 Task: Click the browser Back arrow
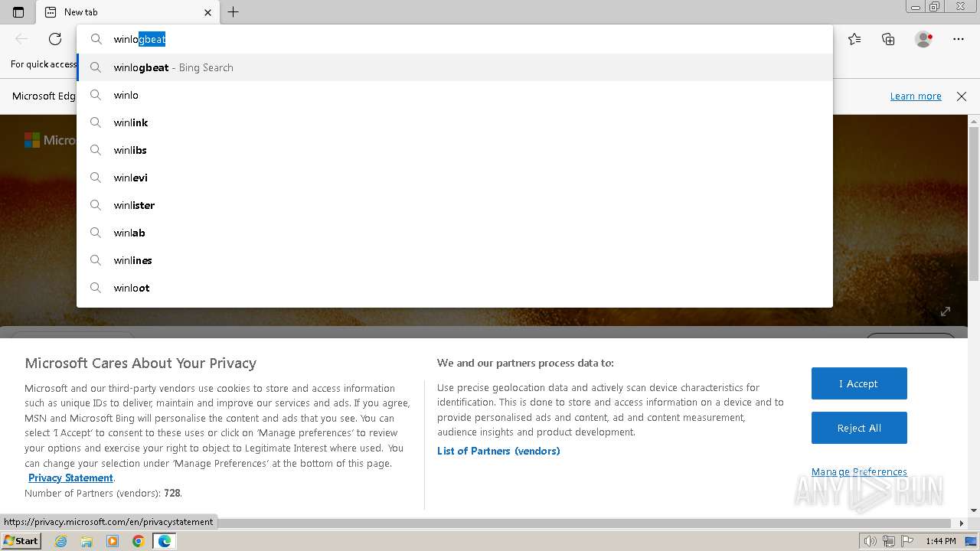21,39
